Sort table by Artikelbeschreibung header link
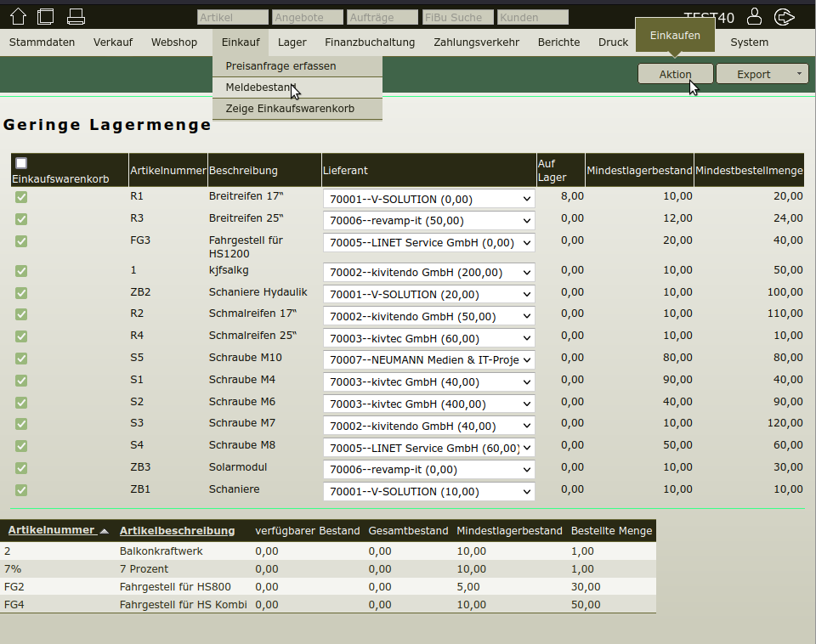 [177, 531]
